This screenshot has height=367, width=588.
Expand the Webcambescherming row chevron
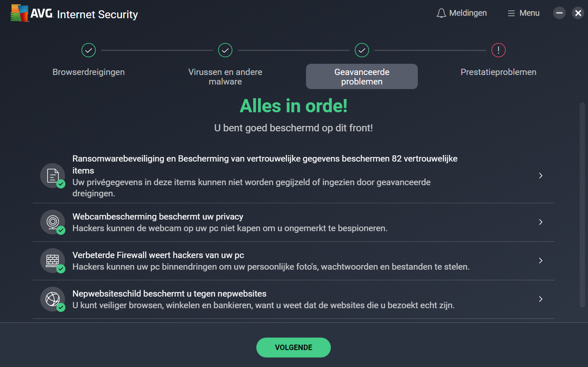541,222
